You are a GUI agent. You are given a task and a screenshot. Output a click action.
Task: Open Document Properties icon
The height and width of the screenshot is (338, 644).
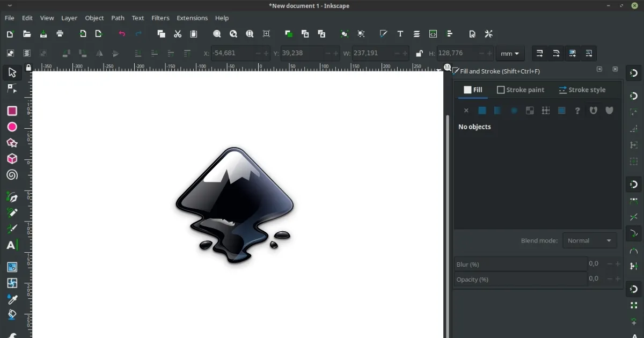click(x=472, y=34)
